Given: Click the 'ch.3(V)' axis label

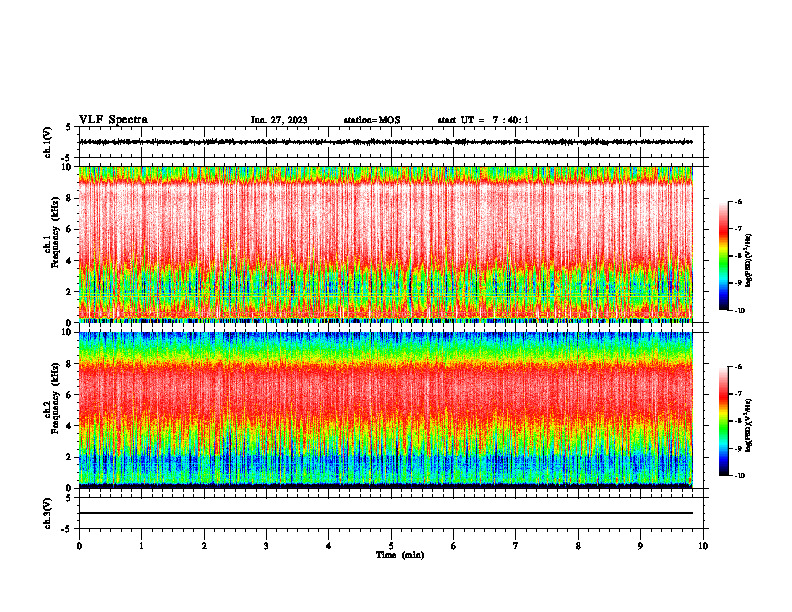Looking at the screenshot, I should [x=48, y=513].
